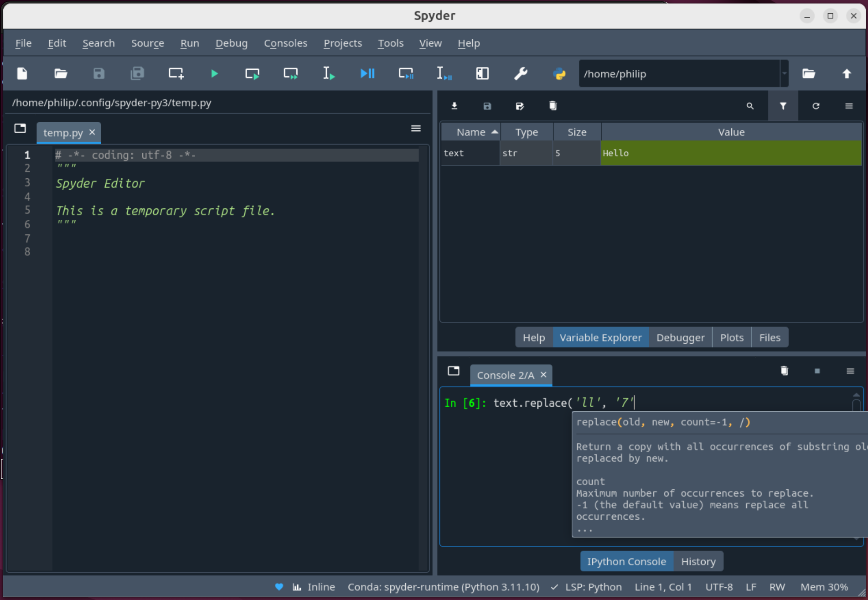
Task: Open Preferences wrench icon
Action: [521, 73]
